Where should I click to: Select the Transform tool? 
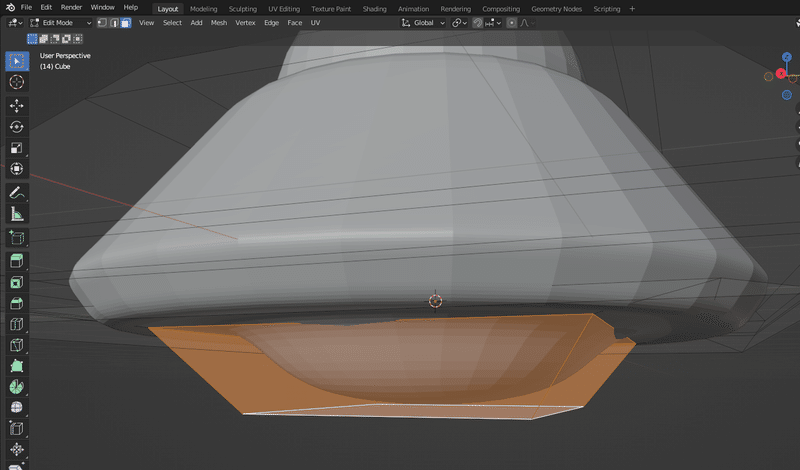coord(17,168)
